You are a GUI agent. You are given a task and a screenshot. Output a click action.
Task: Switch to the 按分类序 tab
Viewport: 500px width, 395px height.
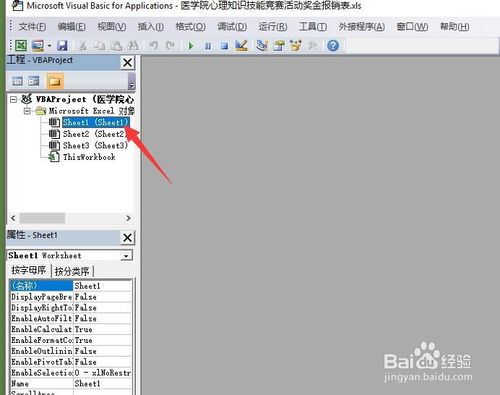click(72, 271)
